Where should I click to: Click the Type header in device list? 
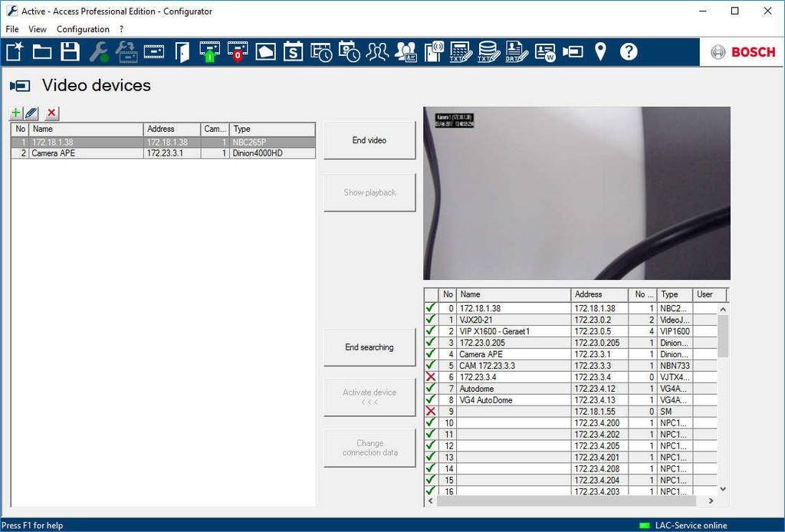coord(273,129)
